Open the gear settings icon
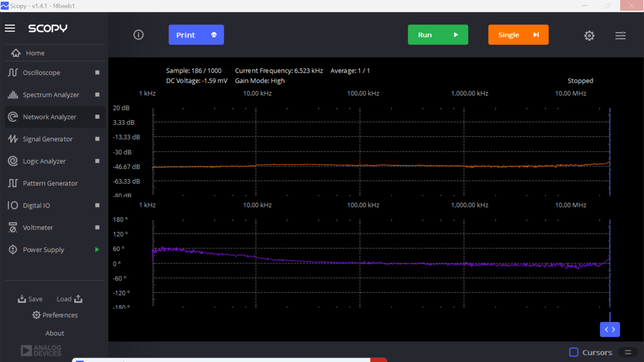The image size is (644, 362). (589, 36)
